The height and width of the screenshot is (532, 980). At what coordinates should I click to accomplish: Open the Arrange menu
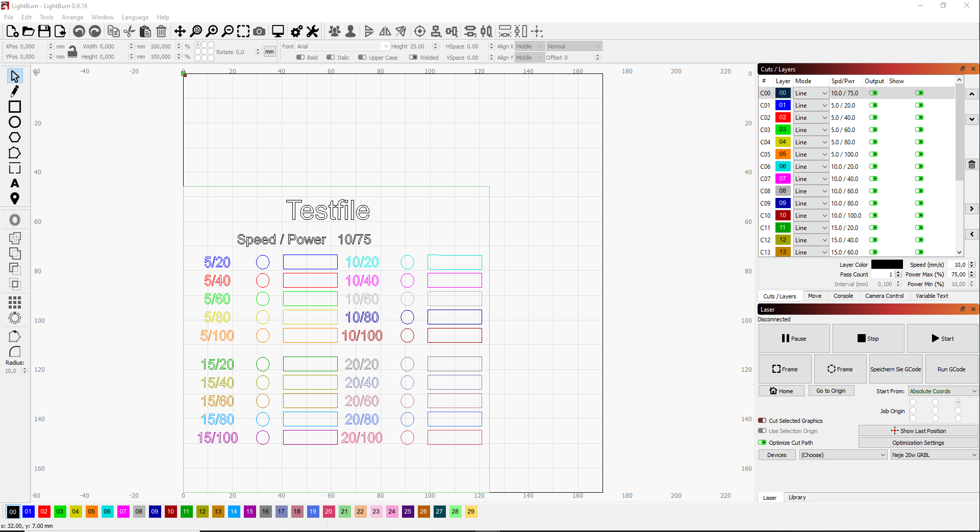pyautogui.click(x=72, y=17)
